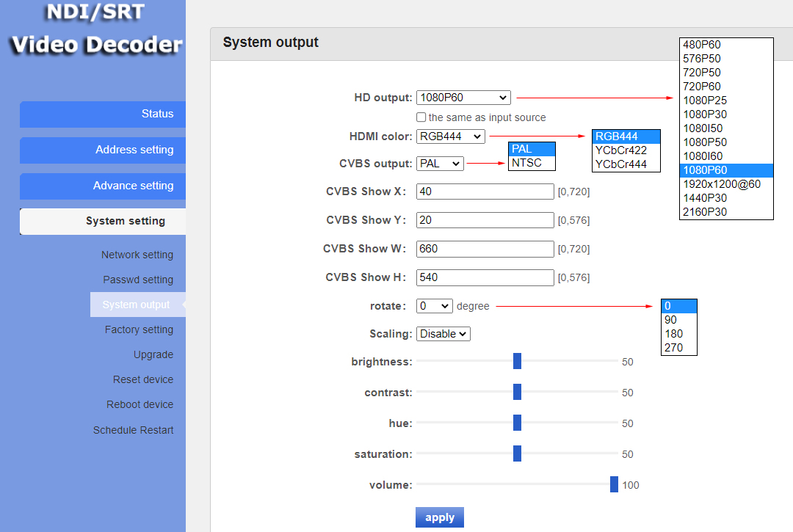This screenshot has width=793, height=532.
Task: Choose 480P60 in resolution list
Action: click(x=726, y=45)
